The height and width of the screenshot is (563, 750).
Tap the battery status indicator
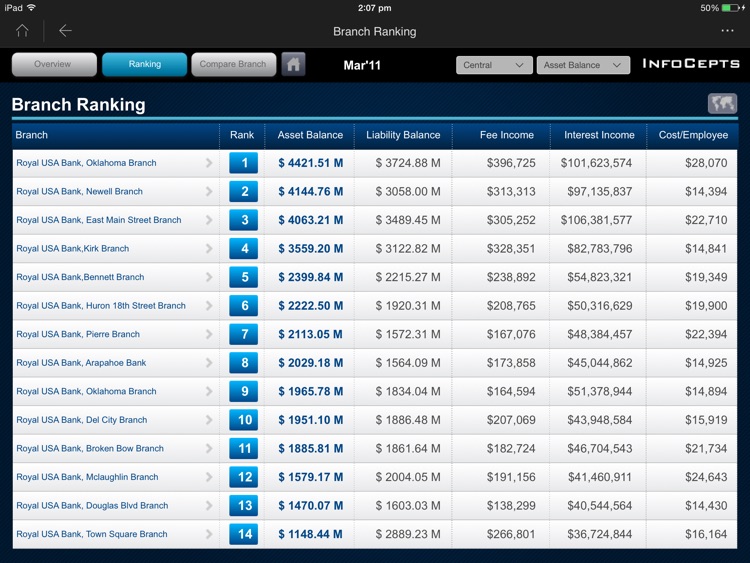coord(732,8)
